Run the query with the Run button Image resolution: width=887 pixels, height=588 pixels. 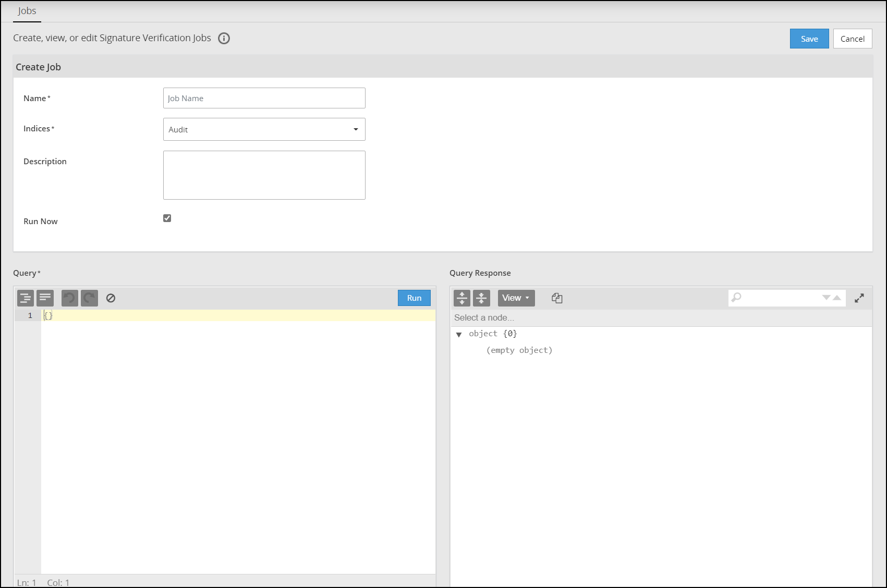pyautogui.click(x=414, y=298)
